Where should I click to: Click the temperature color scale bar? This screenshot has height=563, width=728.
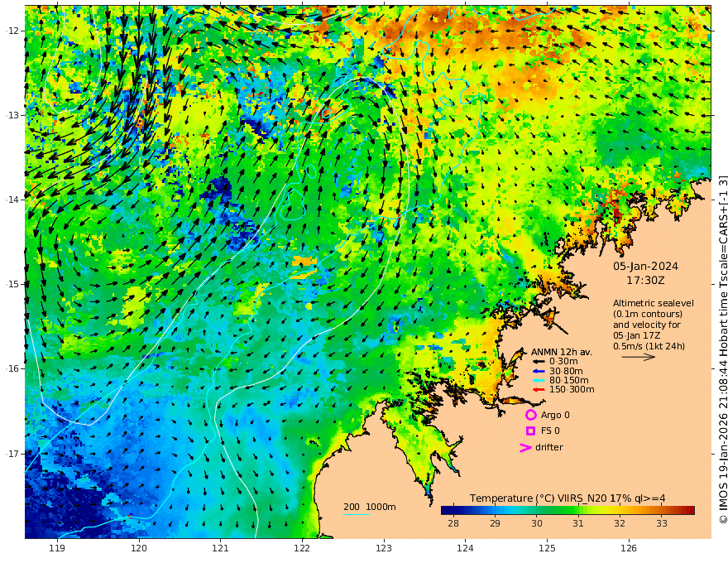click(568, 510)
